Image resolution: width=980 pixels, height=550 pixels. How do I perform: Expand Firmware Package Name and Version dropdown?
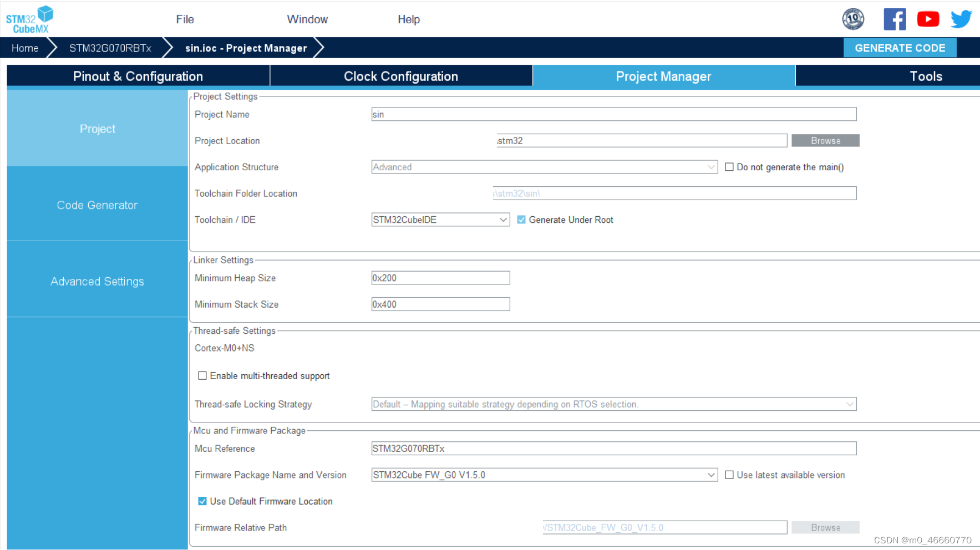tap(545, 475)
